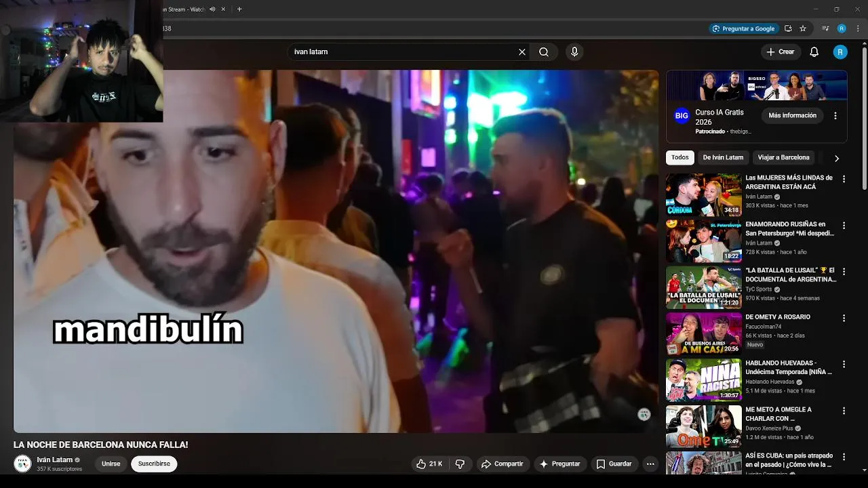The image size is (868, 488).
Task: Click the Iván Latam channel avatar
Action: point(22,464)
